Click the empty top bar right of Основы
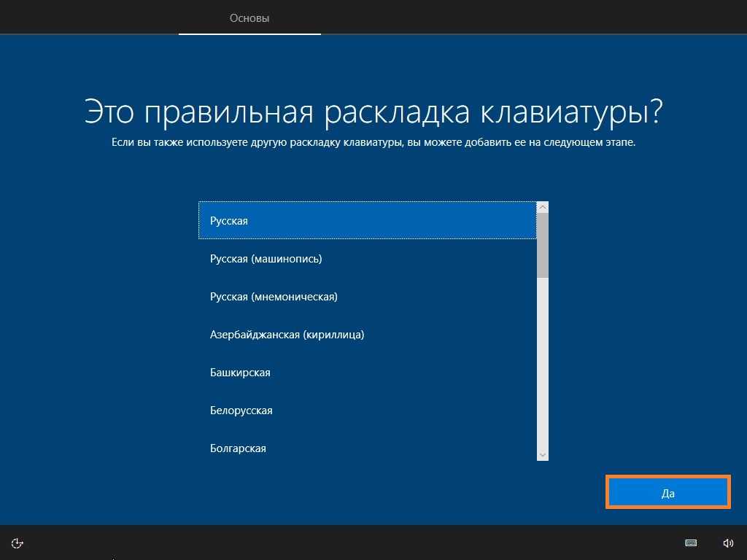 coord(533,17)
